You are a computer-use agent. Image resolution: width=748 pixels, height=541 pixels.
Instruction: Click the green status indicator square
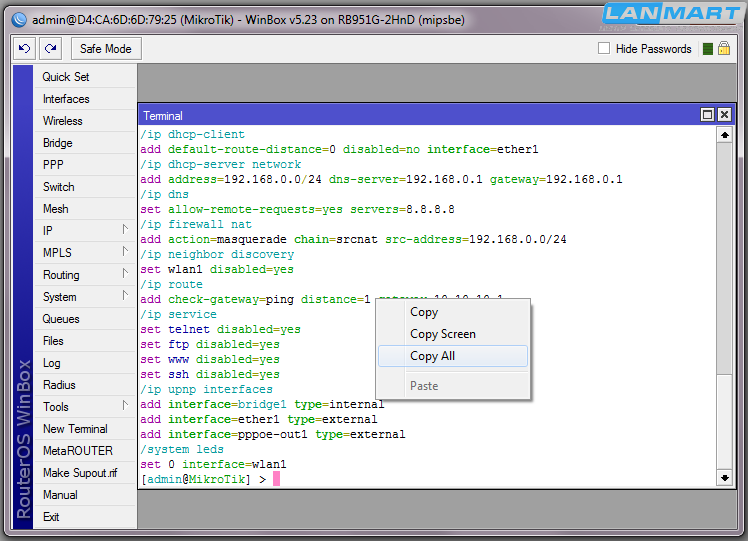point(708,49)
